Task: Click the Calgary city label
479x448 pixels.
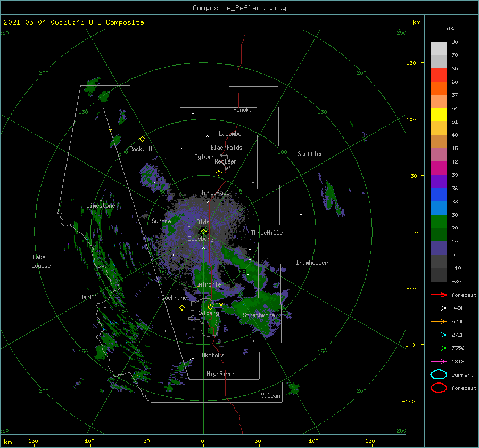Action: point(208,313)
